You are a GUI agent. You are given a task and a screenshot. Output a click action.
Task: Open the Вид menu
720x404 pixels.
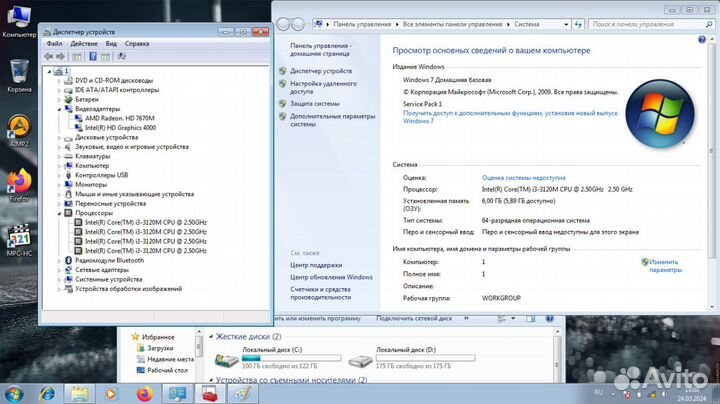pyautogui.click(x=111, y=44)
